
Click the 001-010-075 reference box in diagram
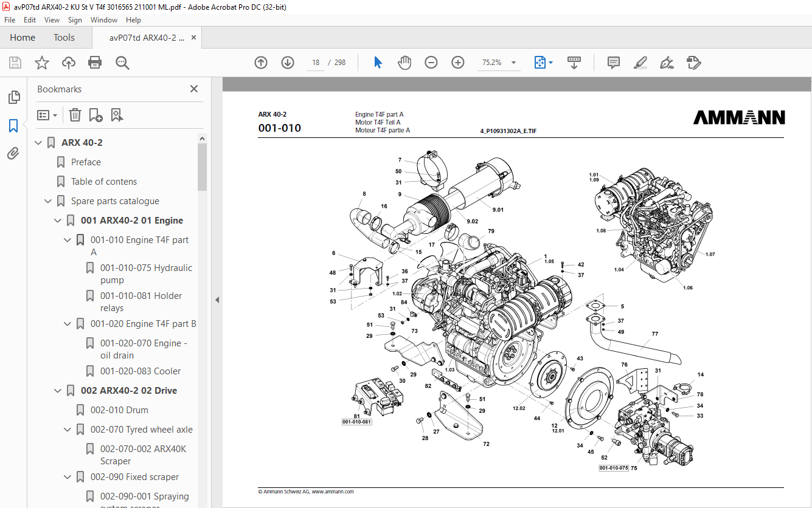tap(614, 468)
